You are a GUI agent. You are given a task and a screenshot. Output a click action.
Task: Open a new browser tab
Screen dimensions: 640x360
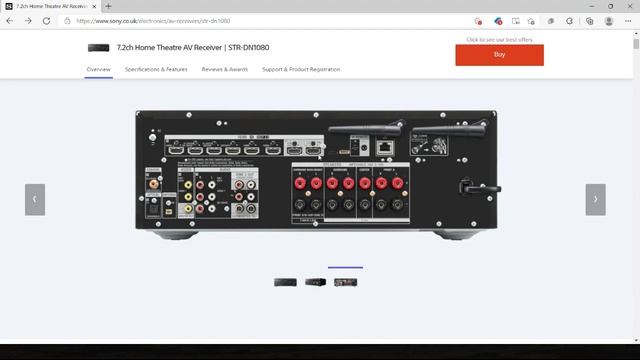point(108,6)
